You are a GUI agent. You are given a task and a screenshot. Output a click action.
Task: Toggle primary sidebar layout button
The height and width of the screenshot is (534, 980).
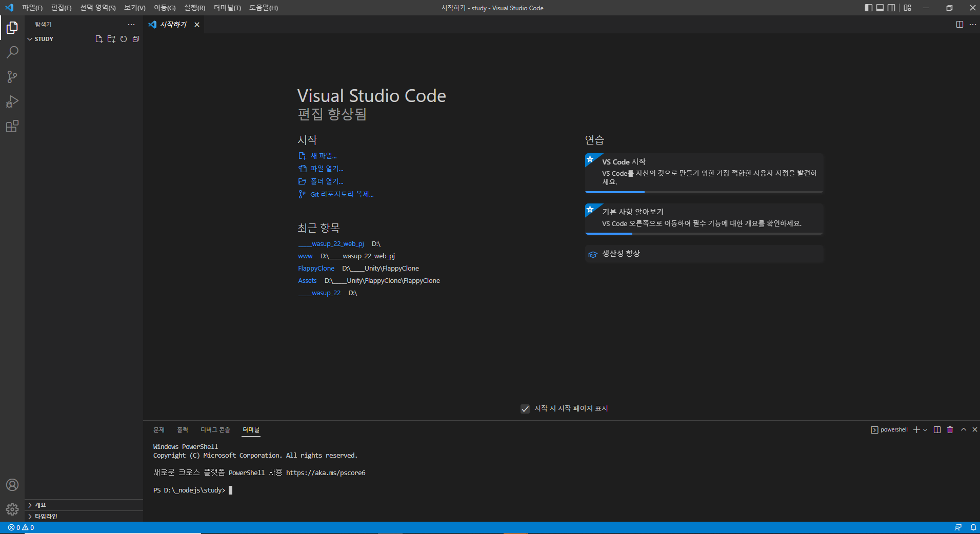tap(868, 8)
